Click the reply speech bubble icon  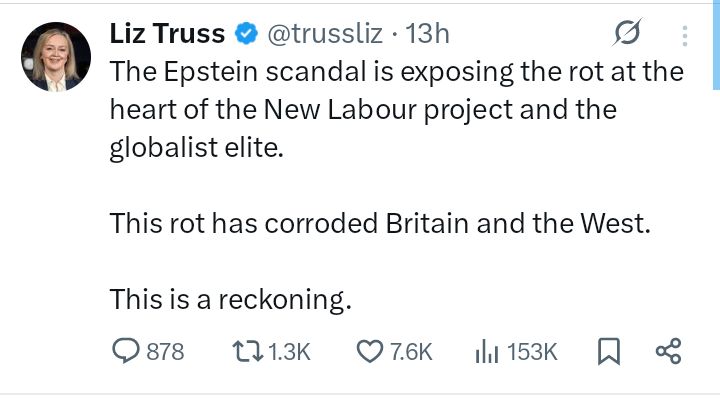[x=126, y=351]
